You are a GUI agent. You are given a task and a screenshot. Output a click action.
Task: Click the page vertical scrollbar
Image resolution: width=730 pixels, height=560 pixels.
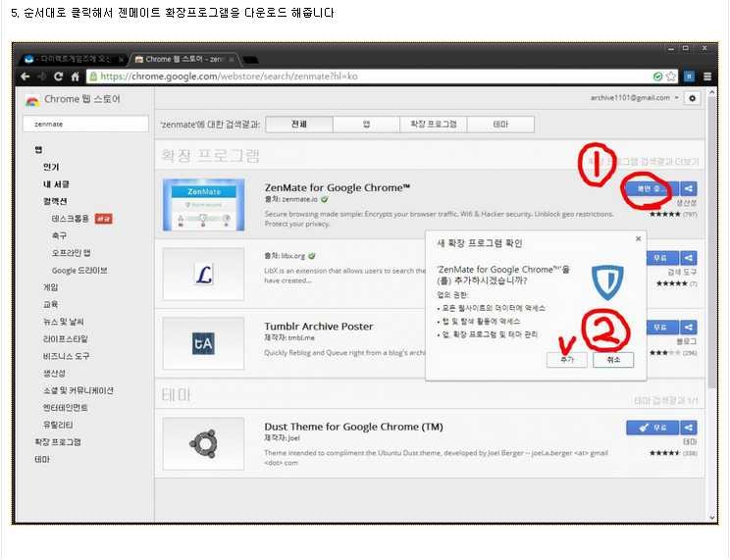[x=711, y=242]
